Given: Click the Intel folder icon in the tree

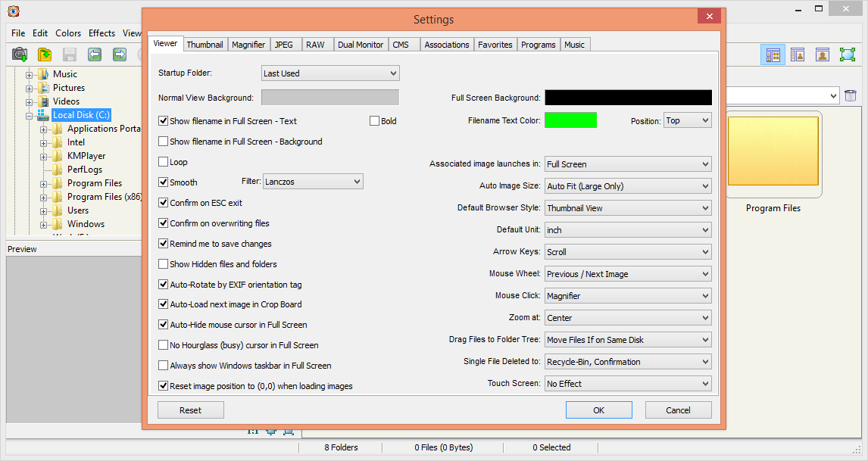Looking at the screenshot, I should pos(58,142).
